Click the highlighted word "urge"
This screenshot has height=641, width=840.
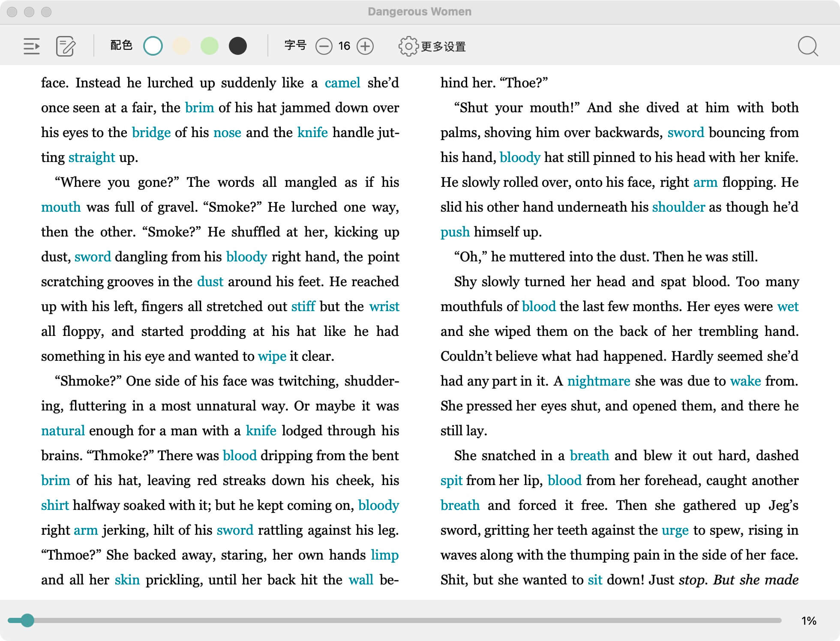click(x=675, y=530)
